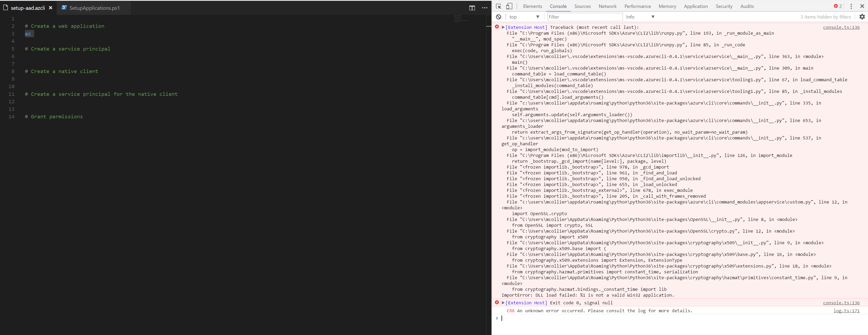Switch to SetupApplications.ps1 tab
The height and width of the screenshot is (335, 868).
[94, 8]
